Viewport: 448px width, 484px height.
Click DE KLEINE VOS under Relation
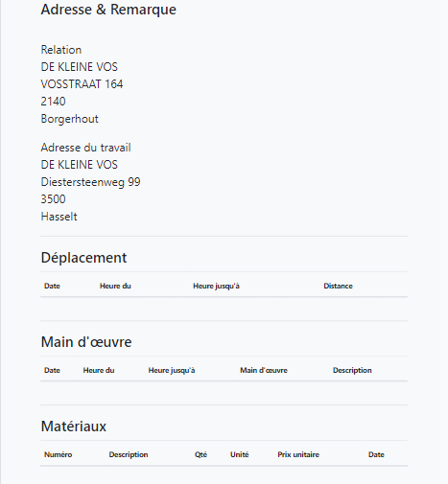tap(79, 67)
